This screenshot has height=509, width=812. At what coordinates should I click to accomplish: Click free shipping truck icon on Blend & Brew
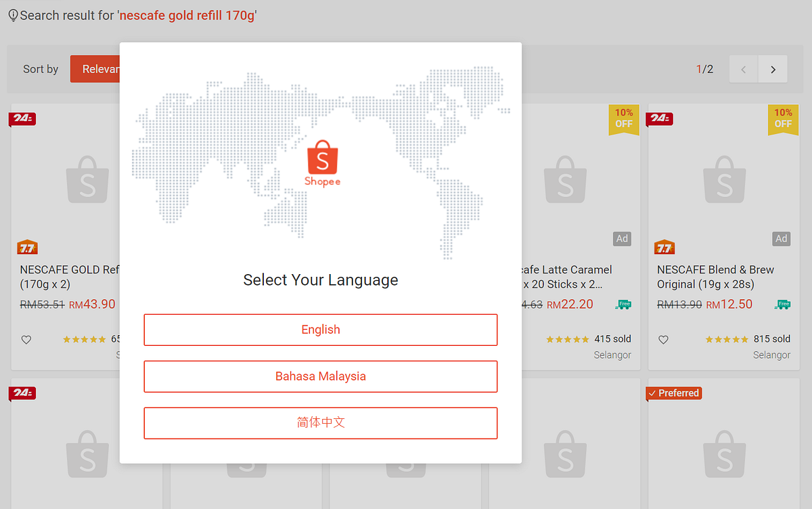pyautogui.click(x=783, y=305)
